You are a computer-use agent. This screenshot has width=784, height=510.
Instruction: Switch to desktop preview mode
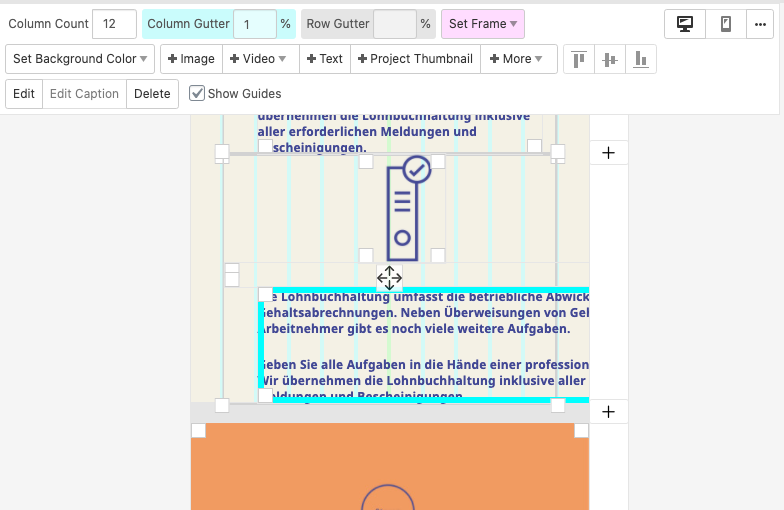pyautogui.click(x=685, y=24)
